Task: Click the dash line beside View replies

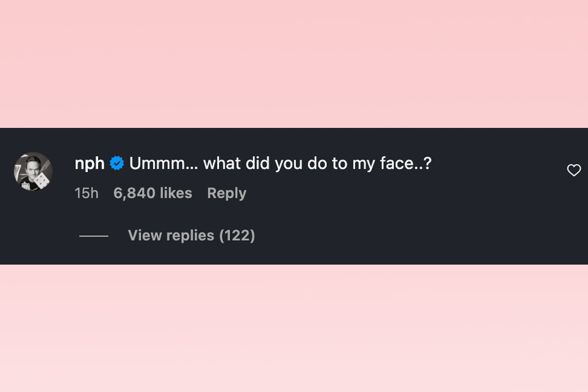Action: 94,236
